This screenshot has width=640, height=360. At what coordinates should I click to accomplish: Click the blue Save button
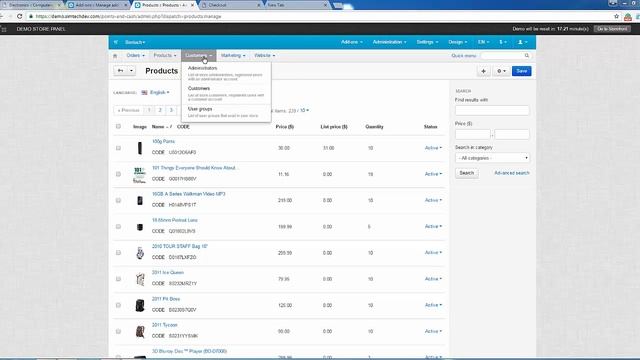pos(522,71)
